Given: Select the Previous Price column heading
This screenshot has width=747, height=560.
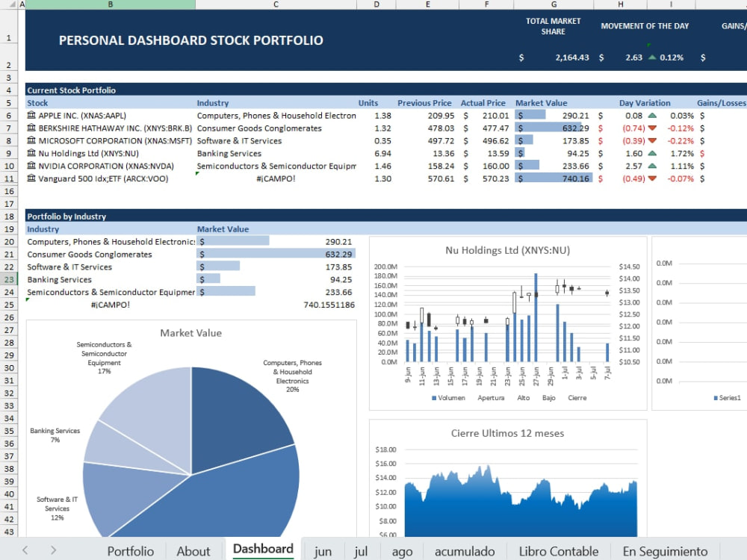Looking at the screenshot, I should (424, 103).
